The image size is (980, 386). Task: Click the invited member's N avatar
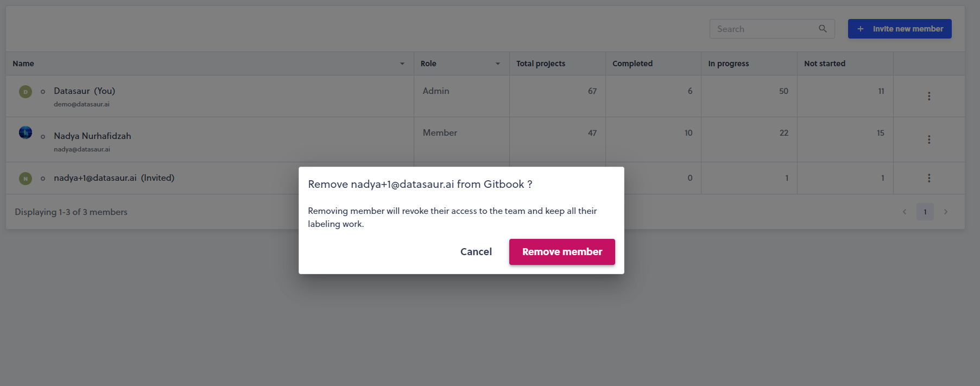(26, 179)
